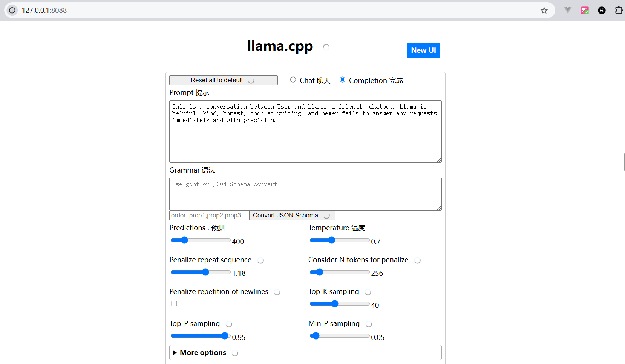Click the Grammar 语法 label

pyautogui.click(x=192, y=170)
